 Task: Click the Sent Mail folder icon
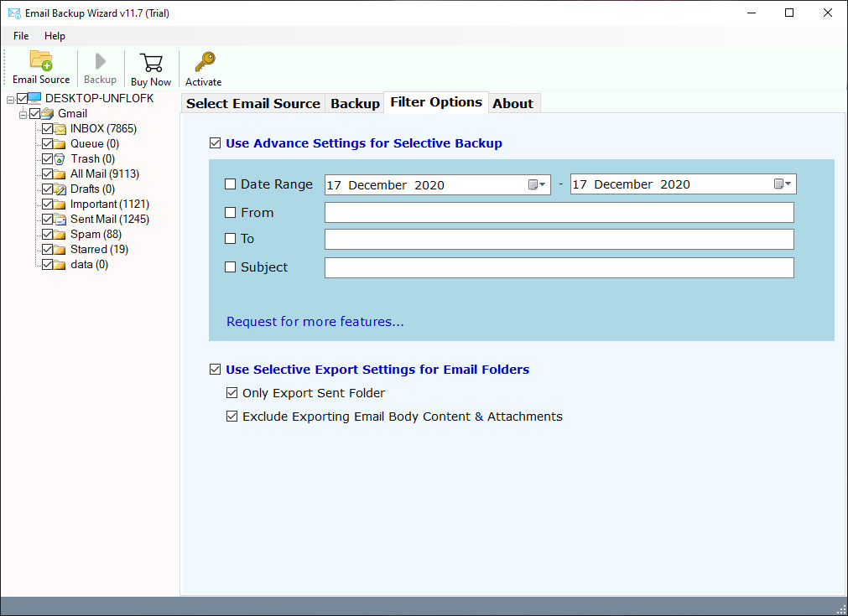(60, 220)
